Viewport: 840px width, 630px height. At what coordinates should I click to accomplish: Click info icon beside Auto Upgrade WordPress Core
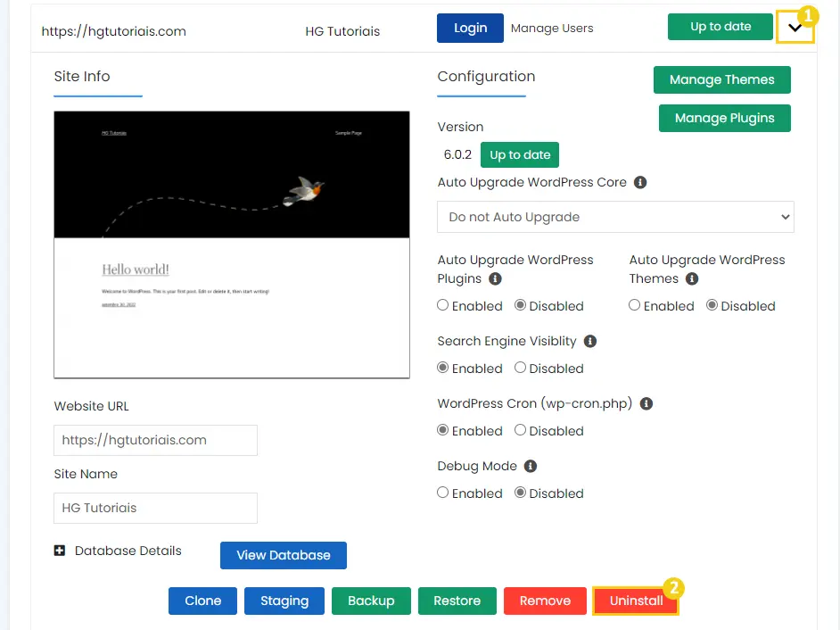click(x=640, y=182)
